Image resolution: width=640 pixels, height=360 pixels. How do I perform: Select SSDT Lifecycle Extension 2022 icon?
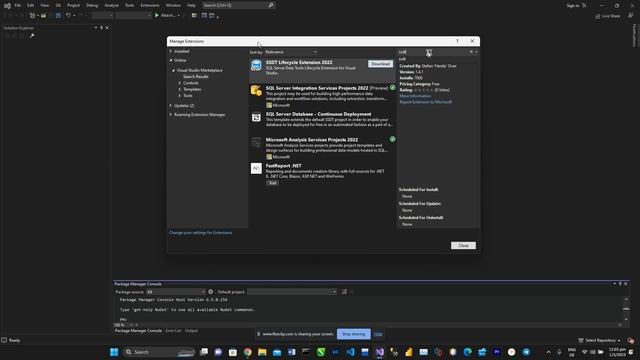256,65
